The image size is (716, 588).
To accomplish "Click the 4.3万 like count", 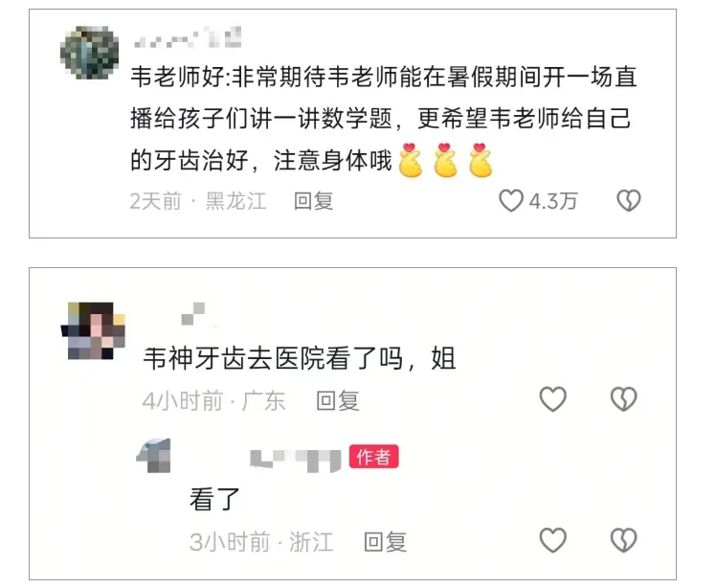I will pyautogui.click(x=553, y=201).
